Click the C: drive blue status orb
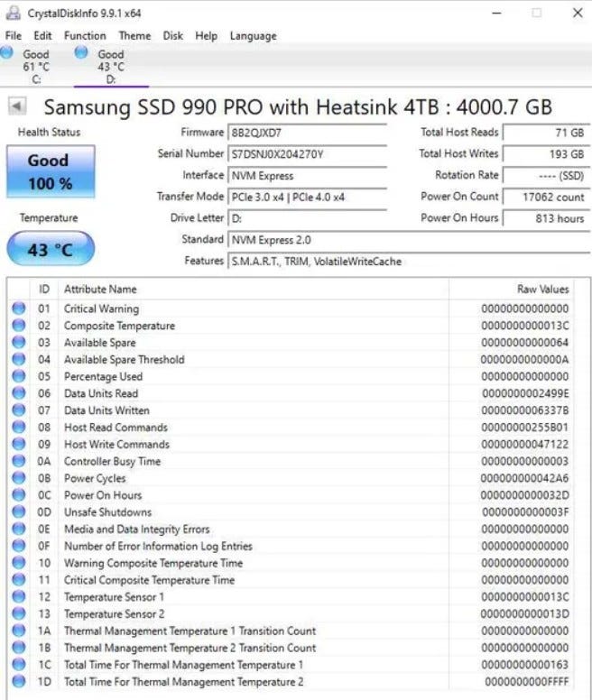Image resolution: width=592 pixels, height=700 pixels. pos(6,52)
